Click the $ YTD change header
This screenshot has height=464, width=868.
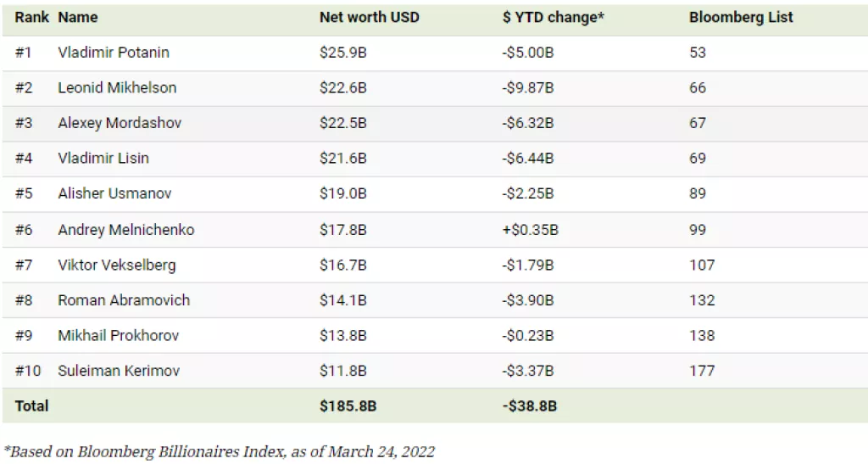553,17
